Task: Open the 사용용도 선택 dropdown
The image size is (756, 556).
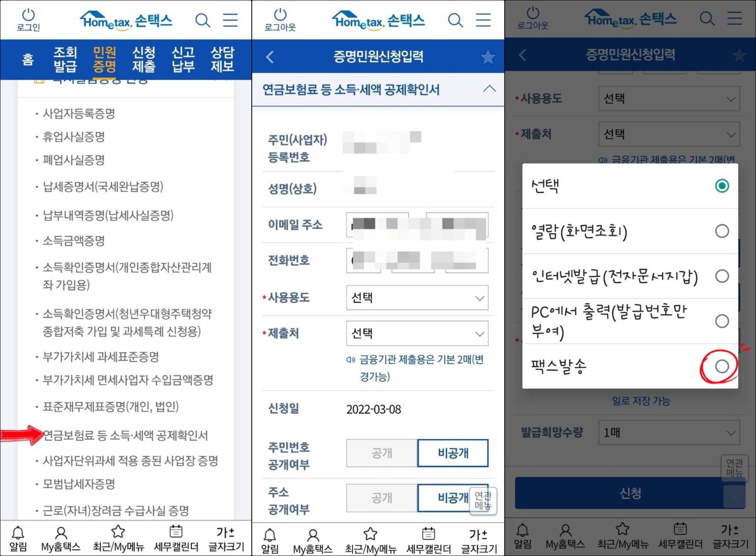Action: (x=417, y=297)
